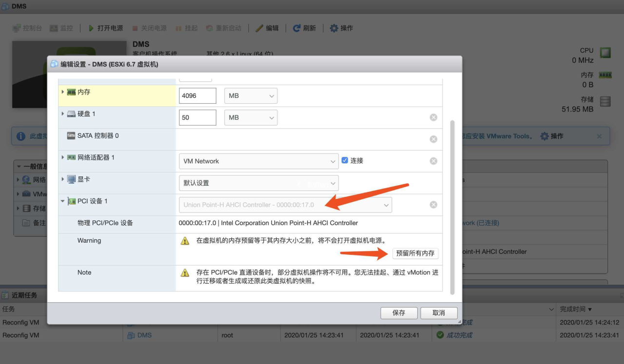
Task: Remove 硬盘 1 using its delete icon
Action: pyautogui.click(x=433, y=117)
